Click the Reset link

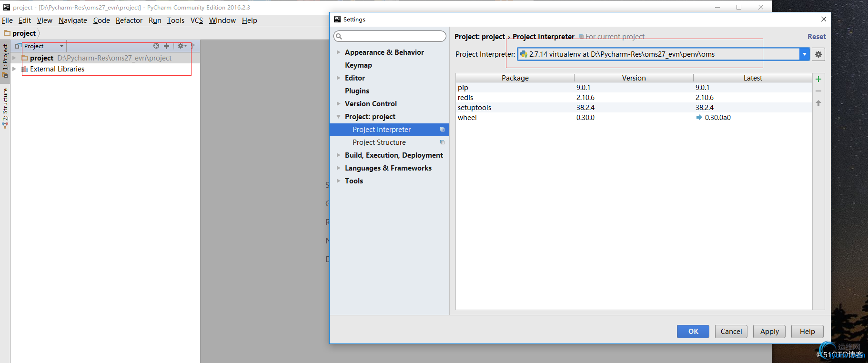pos(817,37)
